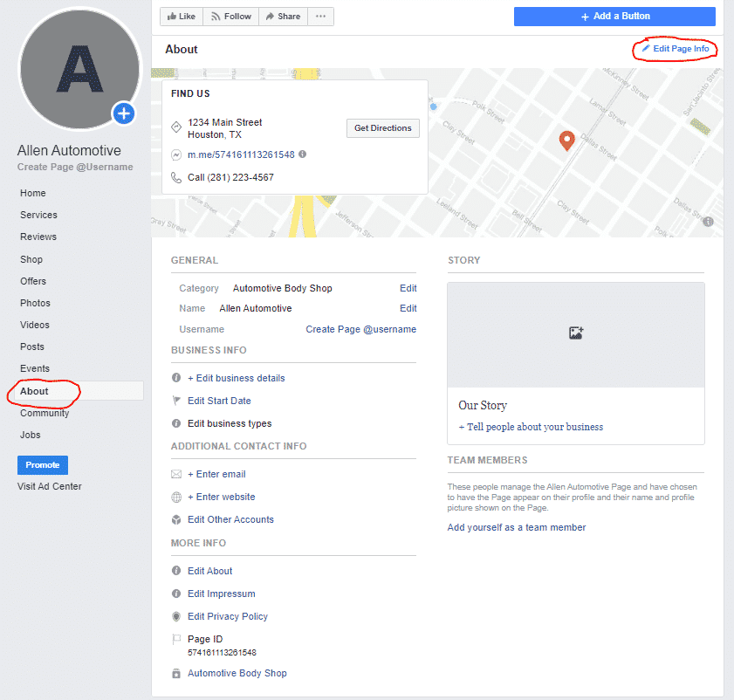734x700 pixels.
Task: Click the Add a Button button
Action: 614,17
